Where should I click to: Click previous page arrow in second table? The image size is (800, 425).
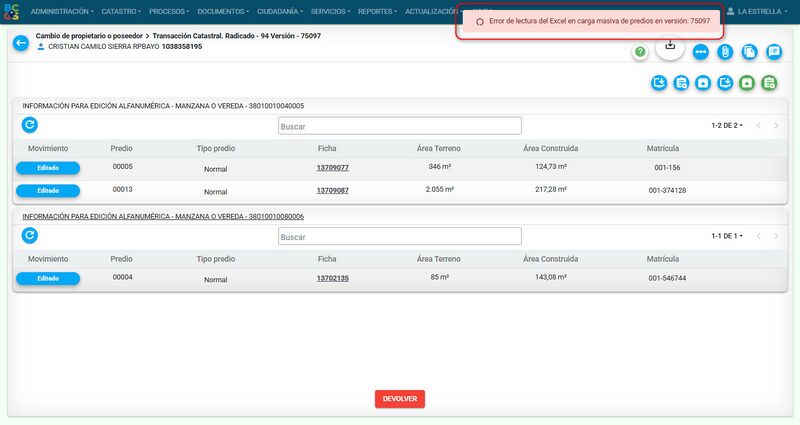click(759, 236)
